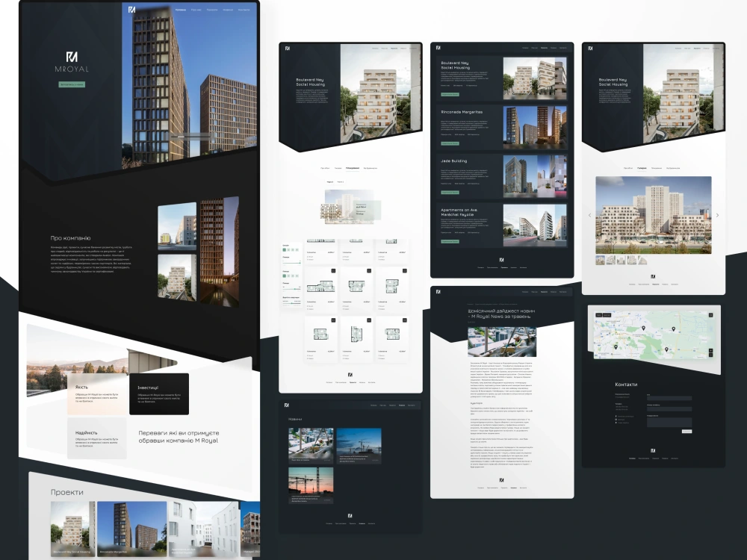
Task: Toggle the selected green checkbox in the top filter group
Action: click(x=285, y=249)
